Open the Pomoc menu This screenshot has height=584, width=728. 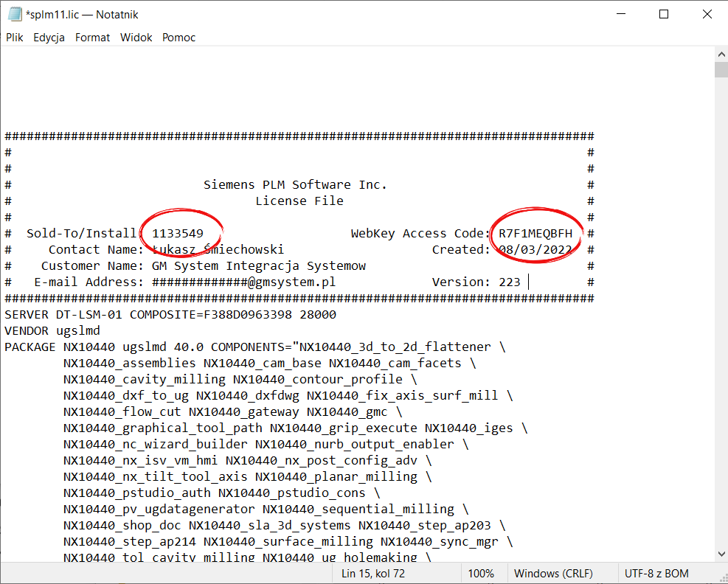[178, 38]
